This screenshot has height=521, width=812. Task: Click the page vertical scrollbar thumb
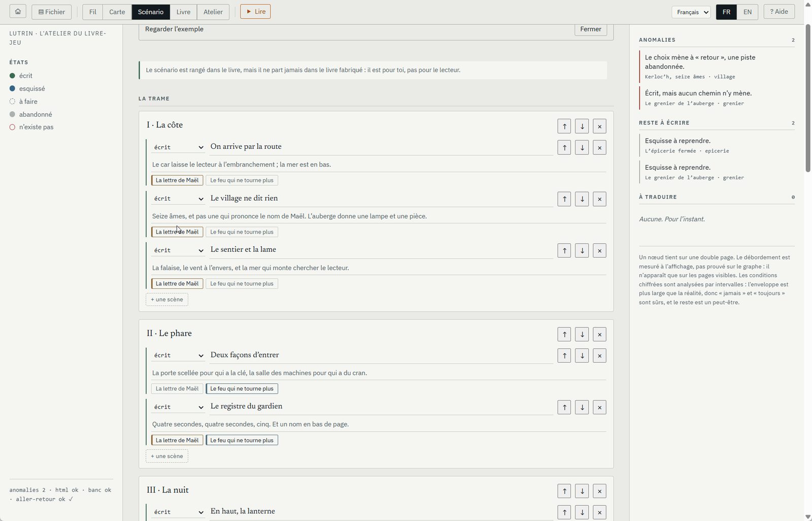[808, 99]
